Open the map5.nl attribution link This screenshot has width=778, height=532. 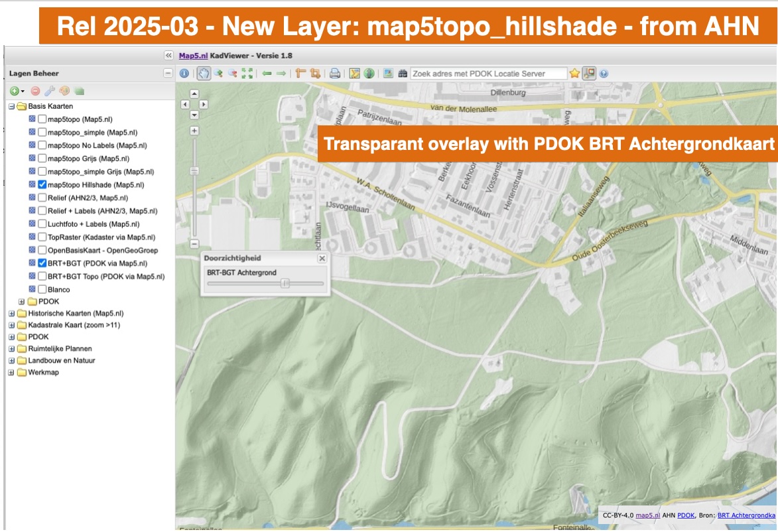[648, 515]
